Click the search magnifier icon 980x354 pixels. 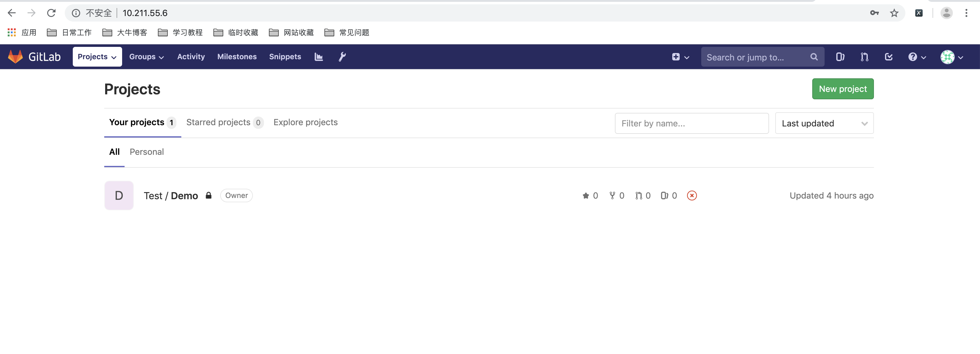pos(814,57)
